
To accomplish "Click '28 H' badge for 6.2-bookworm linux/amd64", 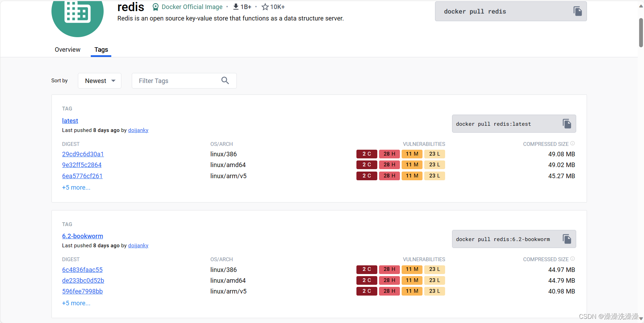I will (x=389, y=280).
